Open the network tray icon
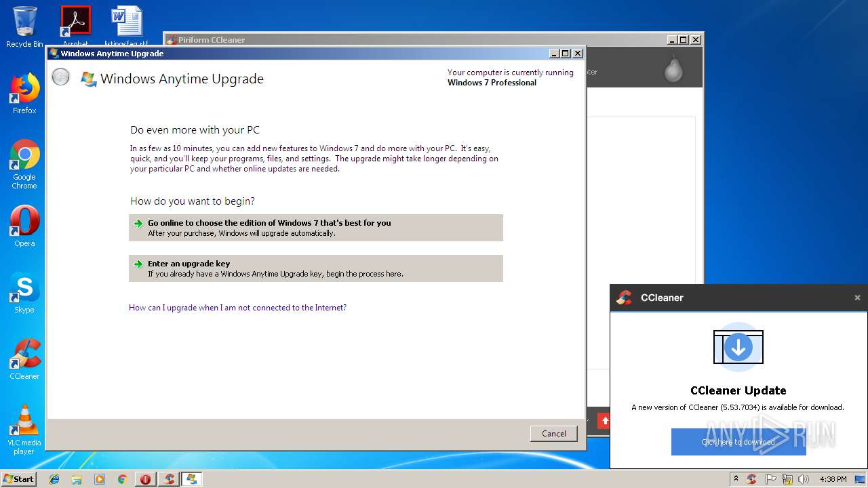The width and height of the screenshot is (868, 488). coord(787,479)
